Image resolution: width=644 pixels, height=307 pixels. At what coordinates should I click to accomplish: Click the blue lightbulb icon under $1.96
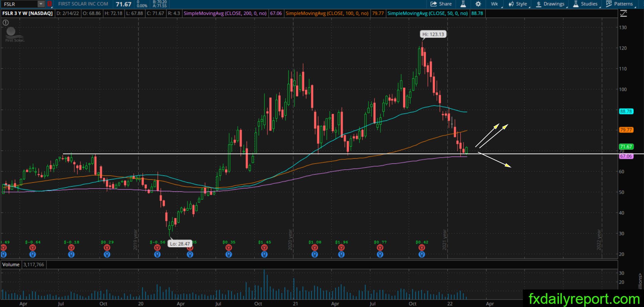(341, 254)
